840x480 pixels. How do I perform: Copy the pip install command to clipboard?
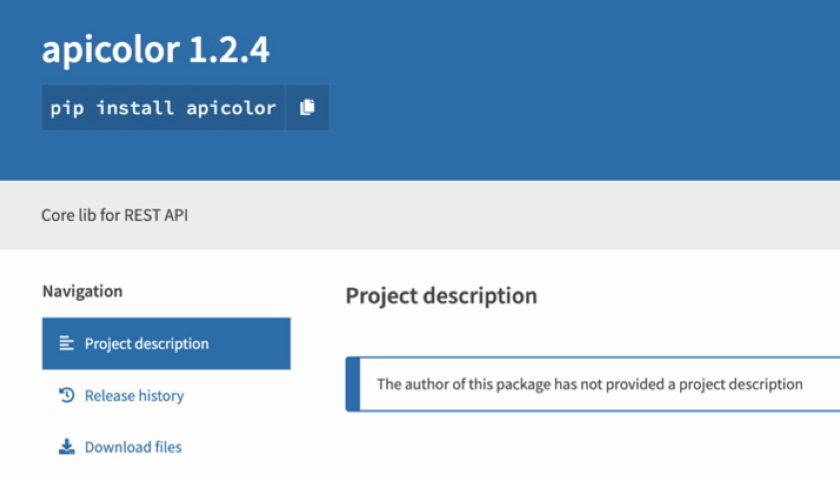tap(307, 108)
